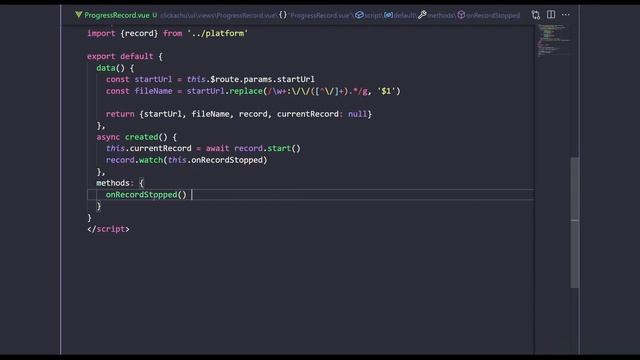Click the compare changes icon
The height and width of the screenshot is (360, 640).
click(536, 15)
